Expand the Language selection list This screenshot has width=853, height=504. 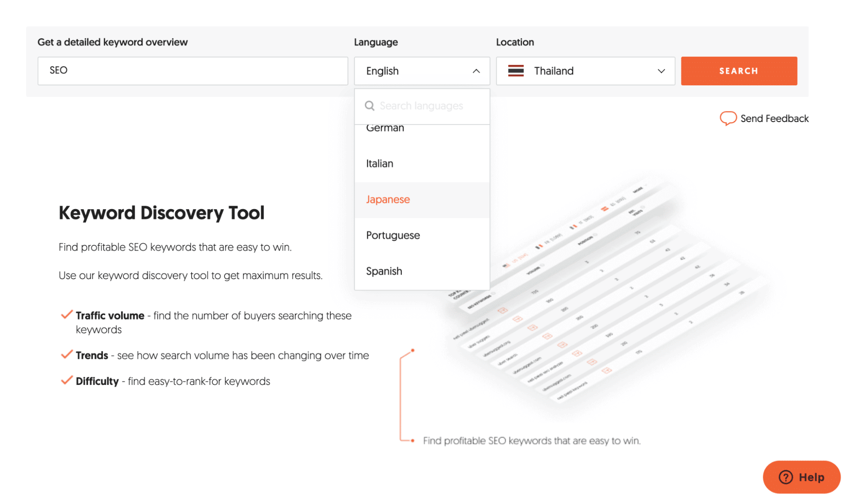[x=422, y=71]
